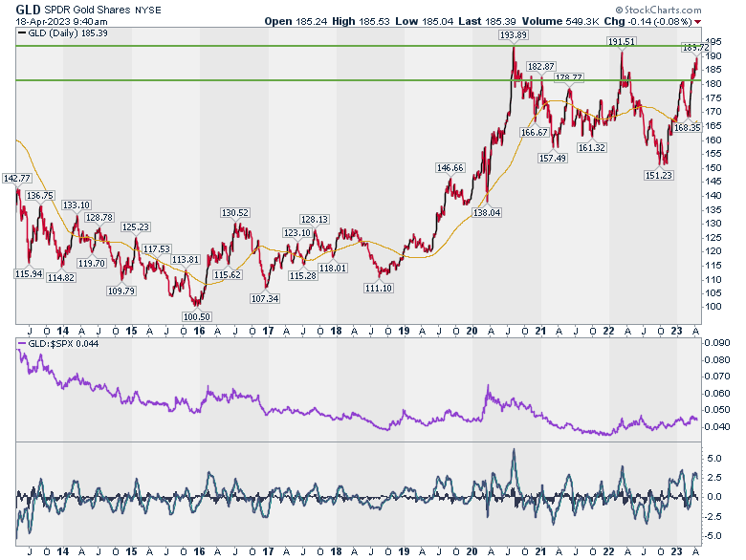The width and height of the screenshot is (746, 560).
Task: Click the 115.28 price label
Action: [303, 276]
